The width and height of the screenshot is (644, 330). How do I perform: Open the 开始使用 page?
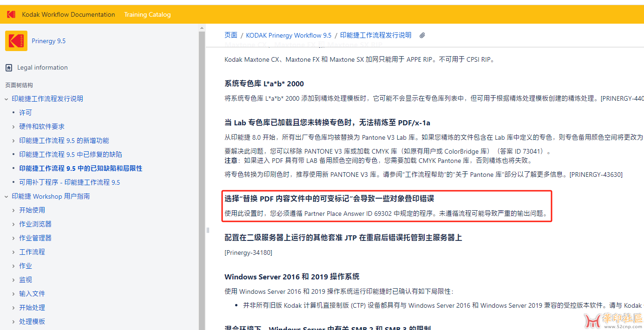32,210
